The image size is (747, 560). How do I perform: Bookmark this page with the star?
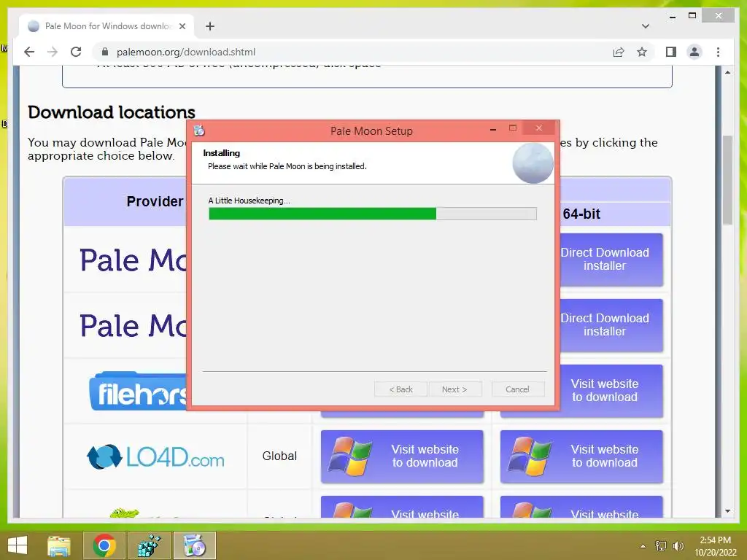point(642,52)
